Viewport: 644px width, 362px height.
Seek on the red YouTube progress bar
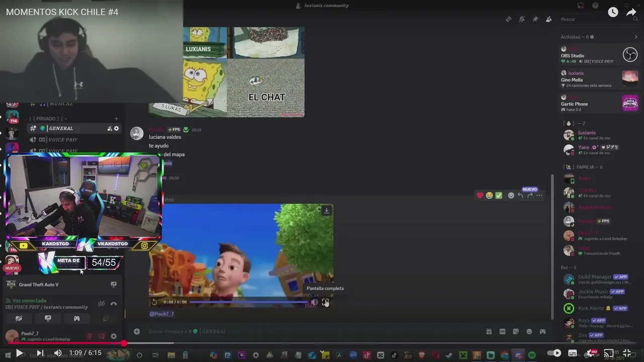click(x=322, y=343)
